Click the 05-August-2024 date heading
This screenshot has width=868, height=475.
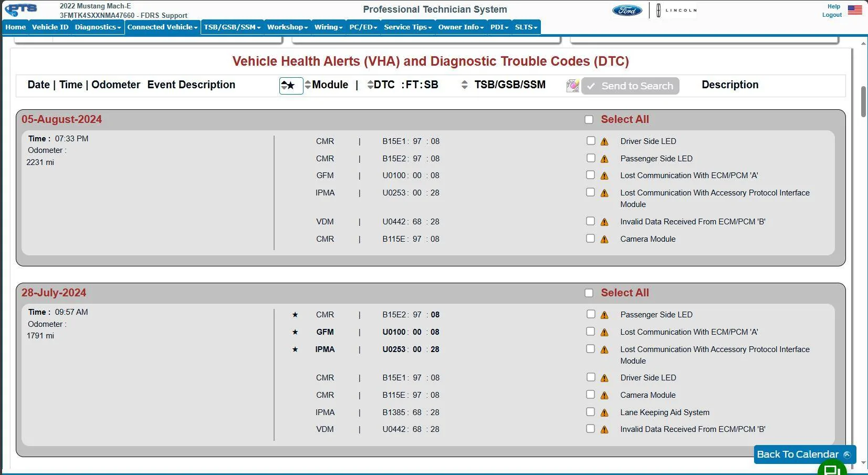point(61,119)
